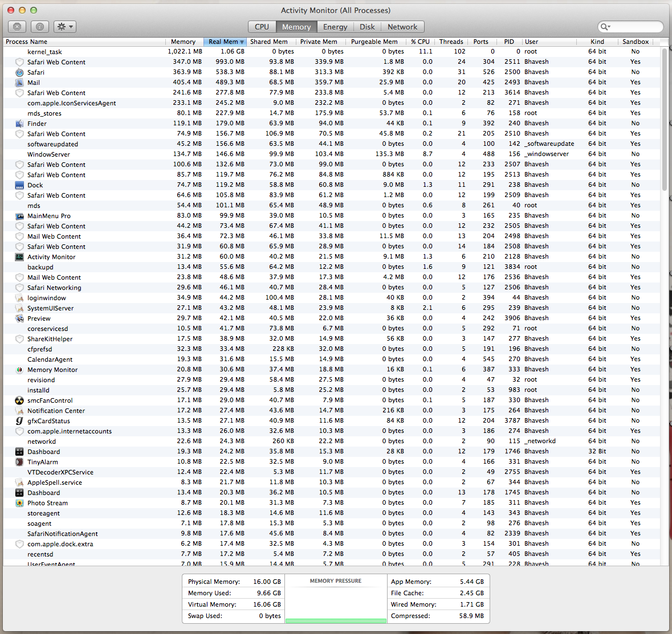This screenshot has height=634, width=672.
Task: Click the SystemUIServer icon
Action: (x=19, y=308)
